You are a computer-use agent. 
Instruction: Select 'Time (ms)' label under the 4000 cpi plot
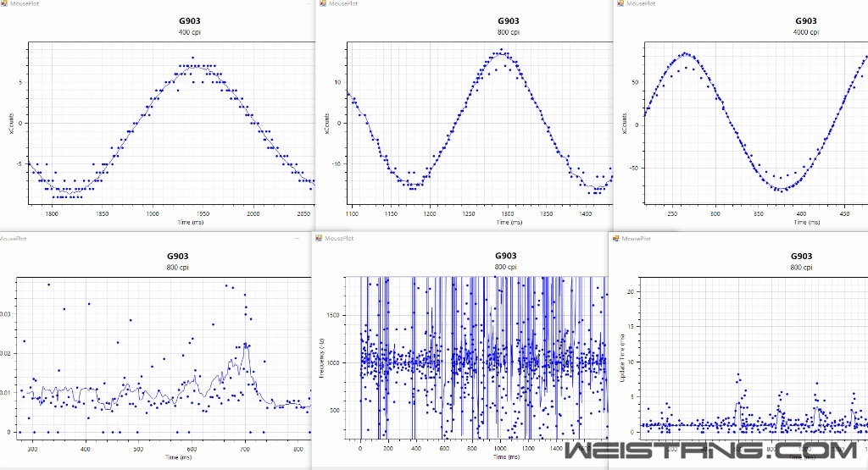807,222
